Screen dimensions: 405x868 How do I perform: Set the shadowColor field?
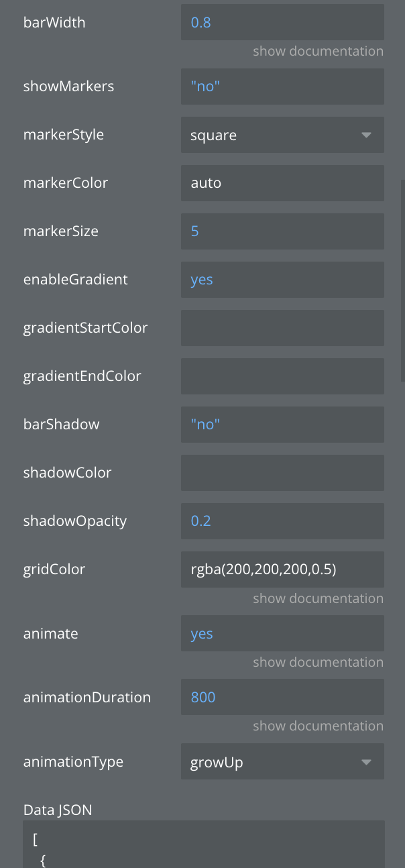(x=282, y=473)
